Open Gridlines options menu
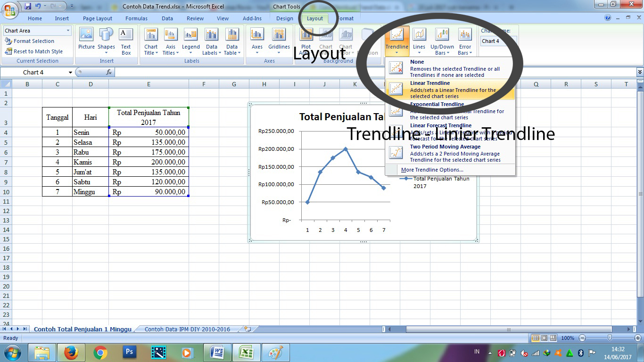 coord(279,41)
